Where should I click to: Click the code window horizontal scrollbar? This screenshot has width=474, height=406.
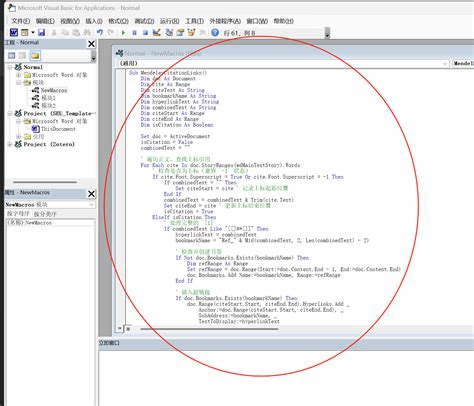[209, 329]
